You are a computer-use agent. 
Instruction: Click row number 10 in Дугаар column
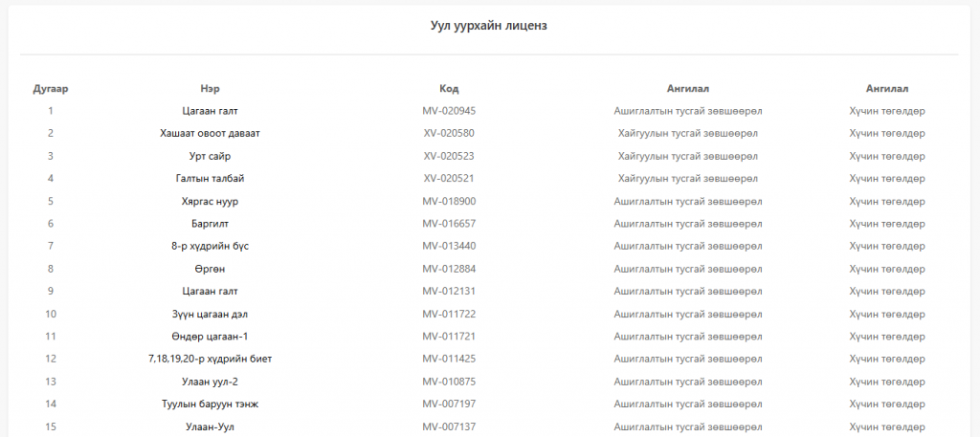point(50,314)
